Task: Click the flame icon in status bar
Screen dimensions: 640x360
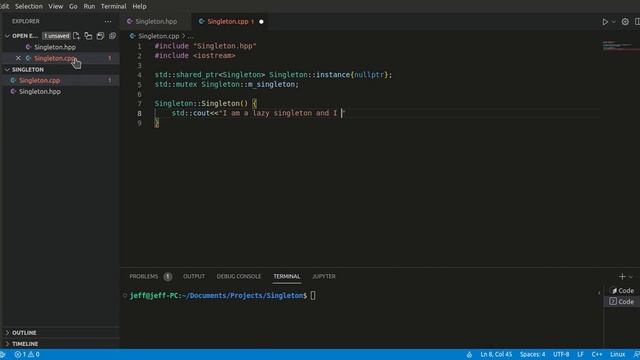Action: (x=469, y=354)
